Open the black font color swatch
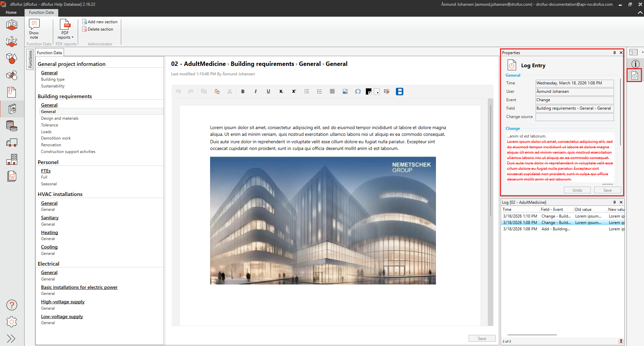The image size is (644, 346). pyautogui.click(x=369, y=91)
